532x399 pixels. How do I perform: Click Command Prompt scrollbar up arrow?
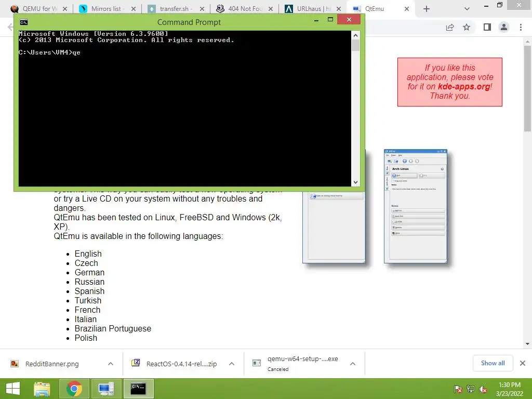tap(355, 35)
